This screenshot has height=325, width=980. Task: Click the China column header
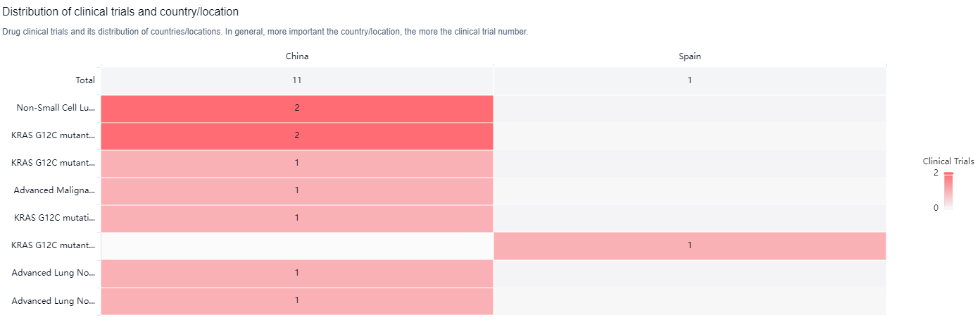[296, 56]
